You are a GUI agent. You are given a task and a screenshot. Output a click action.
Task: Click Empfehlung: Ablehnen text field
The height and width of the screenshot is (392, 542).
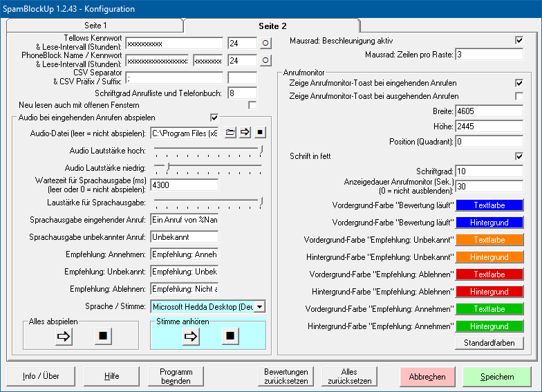click(x=185, y=289)
